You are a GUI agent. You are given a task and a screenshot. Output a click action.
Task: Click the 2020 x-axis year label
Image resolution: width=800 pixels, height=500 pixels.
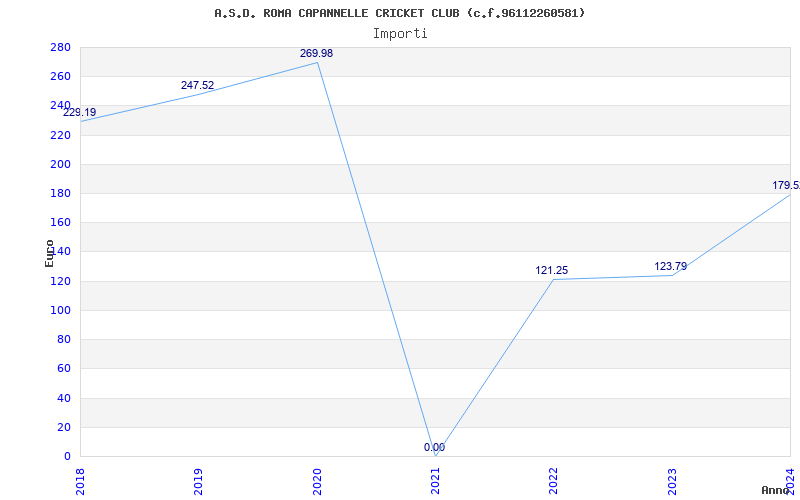coord(317,481)
